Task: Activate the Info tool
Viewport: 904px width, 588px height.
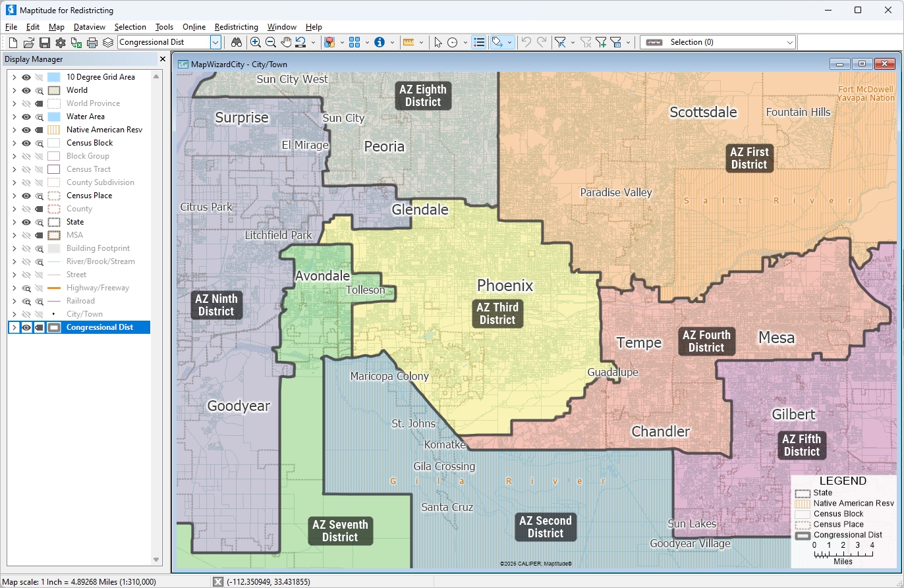Action: (380, 43)
